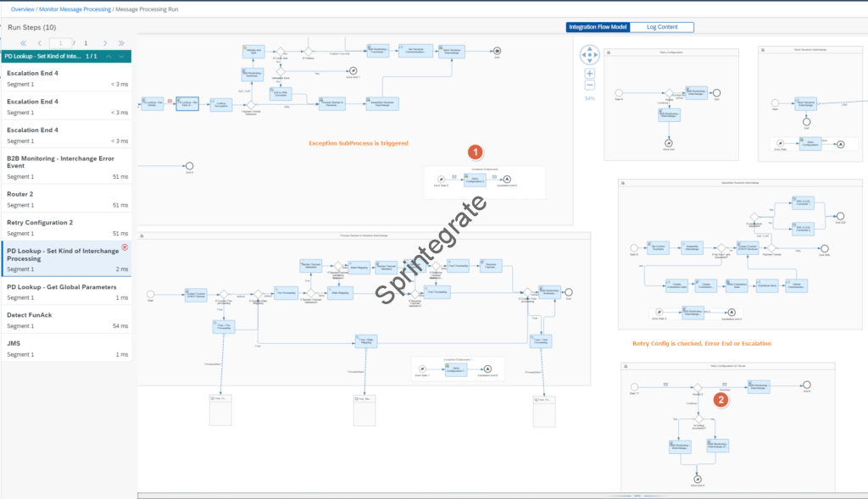Click red numbered marker 1 on diagram

pyautogui.click(x=476, y=152)
